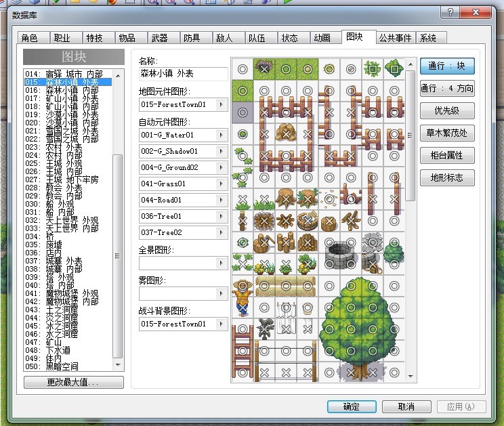
Task: Open the 037-Tree02 autotile dropdown
Action: [221, 232]
